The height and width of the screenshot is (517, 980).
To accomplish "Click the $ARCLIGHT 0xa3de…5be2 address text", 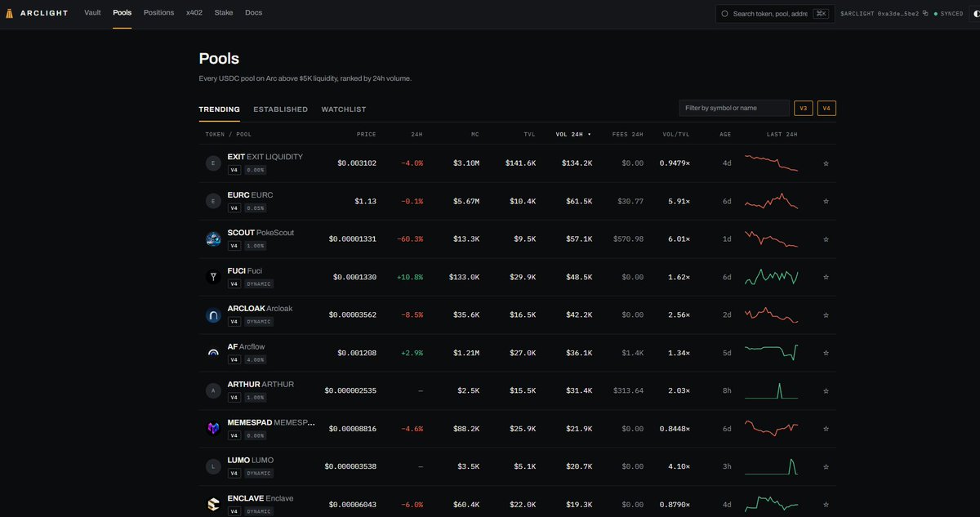I will click(880, 14).
